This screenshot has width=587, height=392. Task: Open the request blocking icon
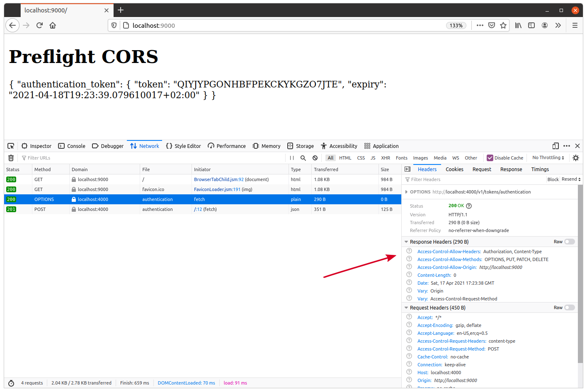tap(315, 158)
